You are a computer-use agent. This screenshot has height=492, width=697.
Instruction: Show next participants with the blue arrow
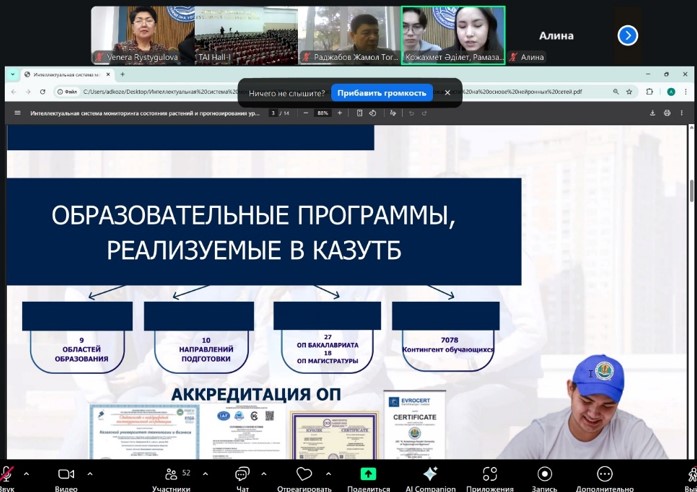pyautogui.click(x=627, y=35)
